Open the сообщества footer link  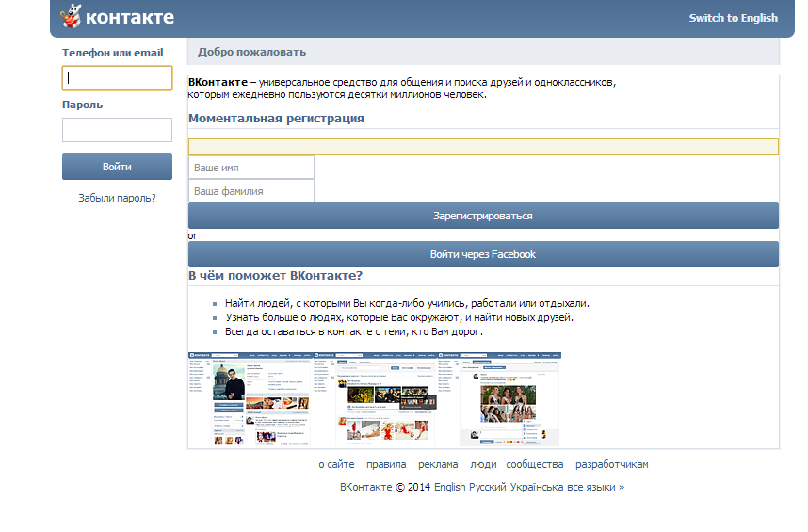(x=534, y=464)
